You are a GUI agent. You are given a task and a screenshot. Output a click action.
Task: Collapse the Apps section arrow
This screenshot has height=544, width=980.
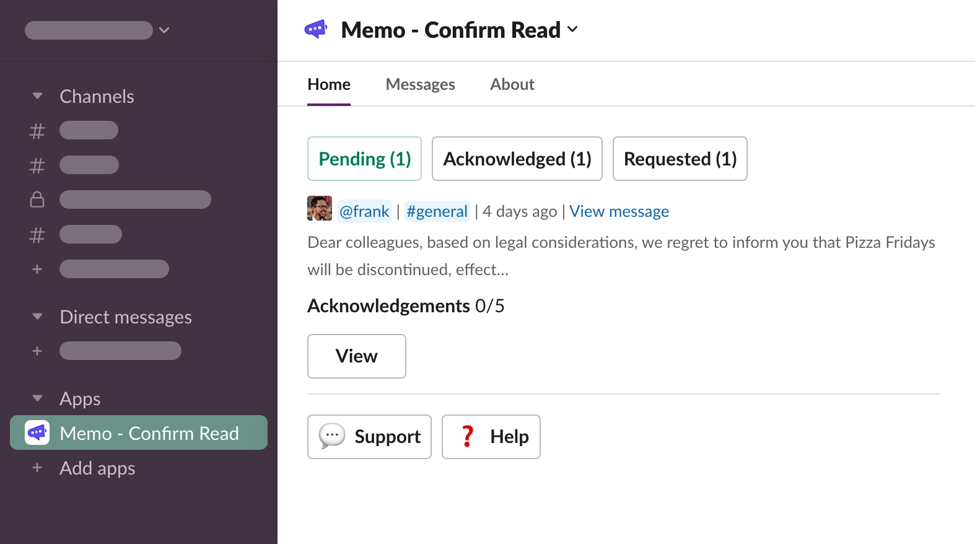pyautogui.click(x=37, y=398)
